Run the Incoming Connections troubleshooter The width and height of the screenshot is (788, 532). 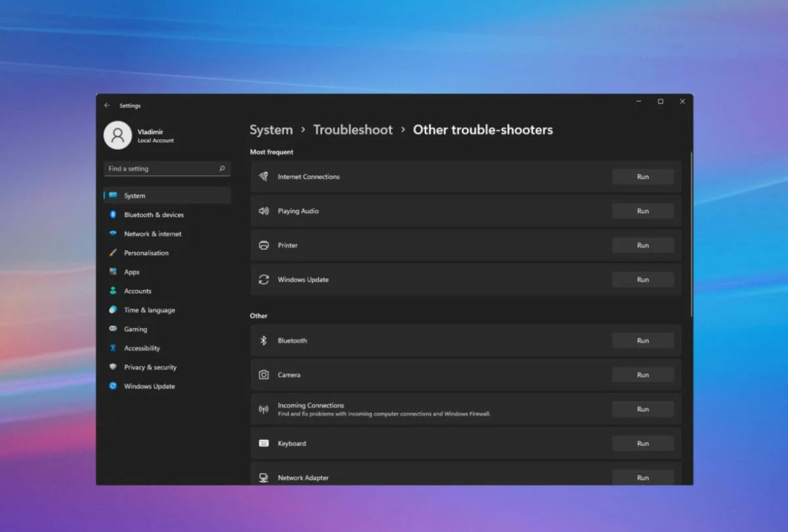tap(643, 410)
